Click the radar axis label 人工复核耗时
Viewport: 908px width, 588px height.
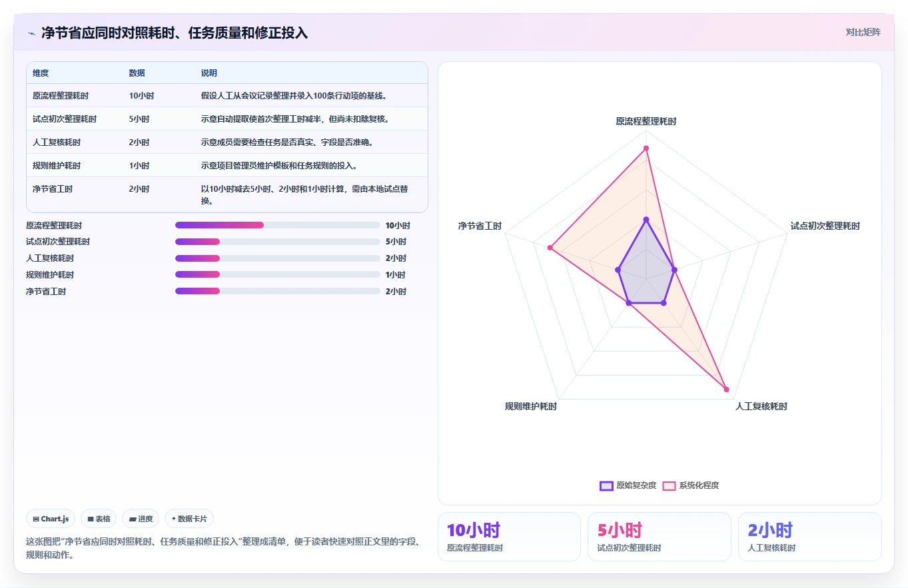click(x=761, y=406)
